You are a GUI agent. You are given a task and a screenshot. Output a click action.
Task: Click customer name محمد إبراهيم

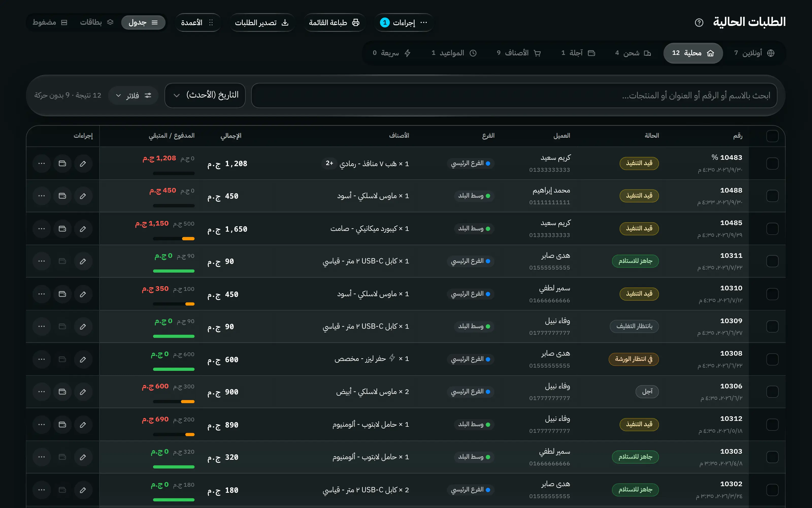pos(551,190)
